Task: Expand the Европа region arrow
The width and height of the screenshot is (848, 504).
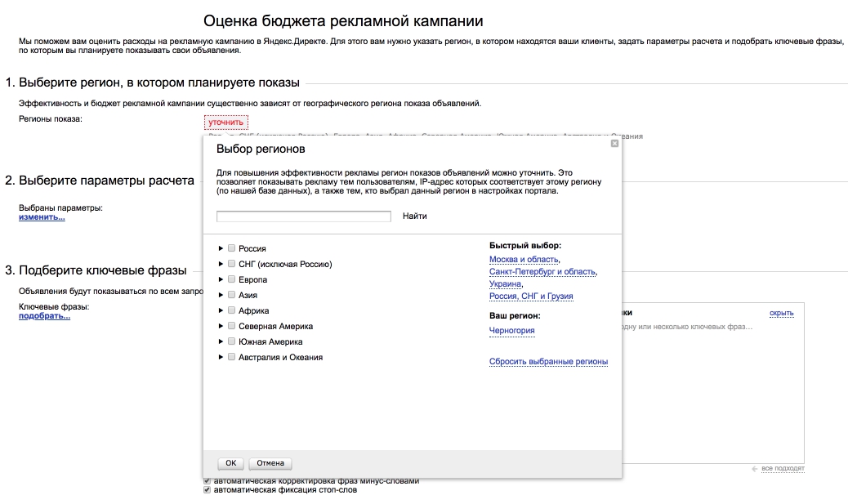Action: pos(221,279)
